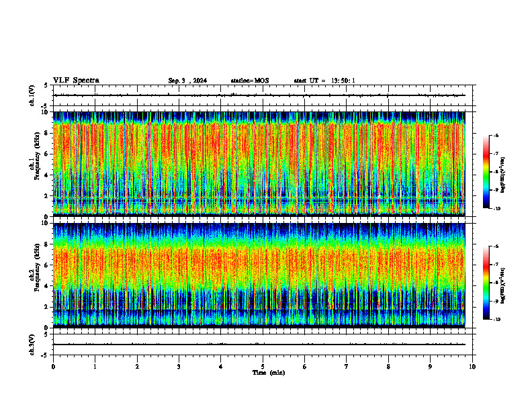Click the "Time (min)" x-axis label
The height and width of the screenshot is (411, 532).
[269, 373]
